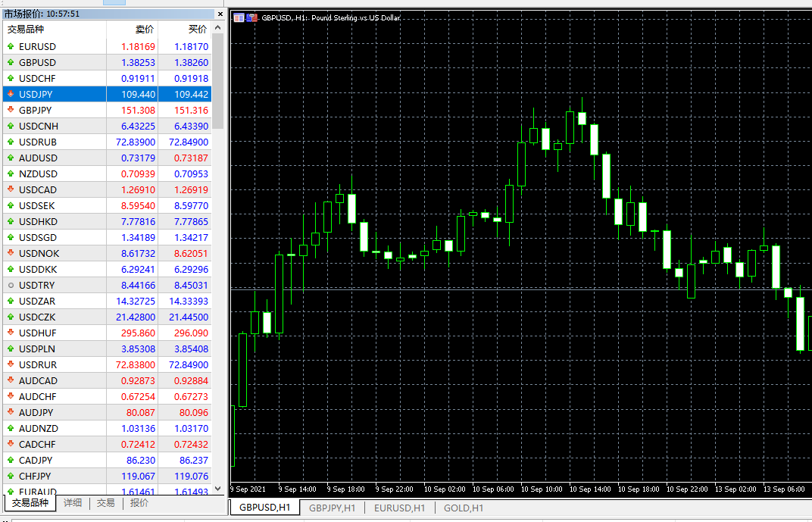Click the green up arrow next to EURUSD
The width and height of the screenshot is (812, 522).
[10, 46]
